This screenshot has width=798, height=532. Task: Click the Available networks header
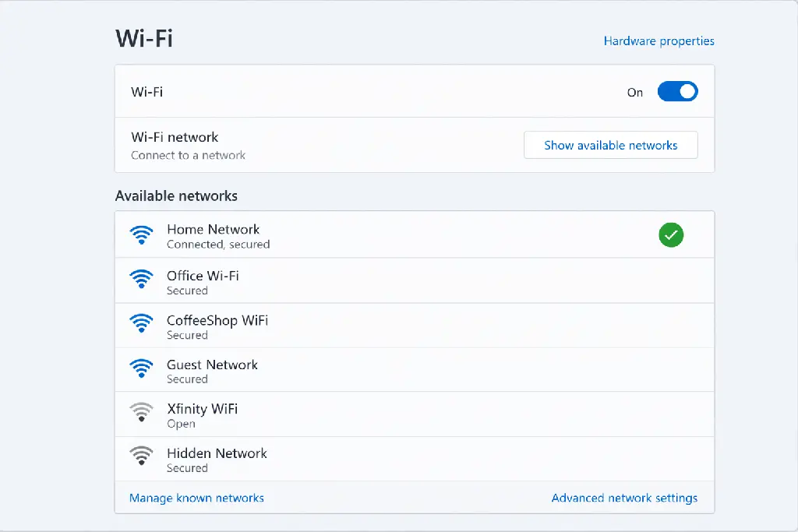(x=175, y=196)
